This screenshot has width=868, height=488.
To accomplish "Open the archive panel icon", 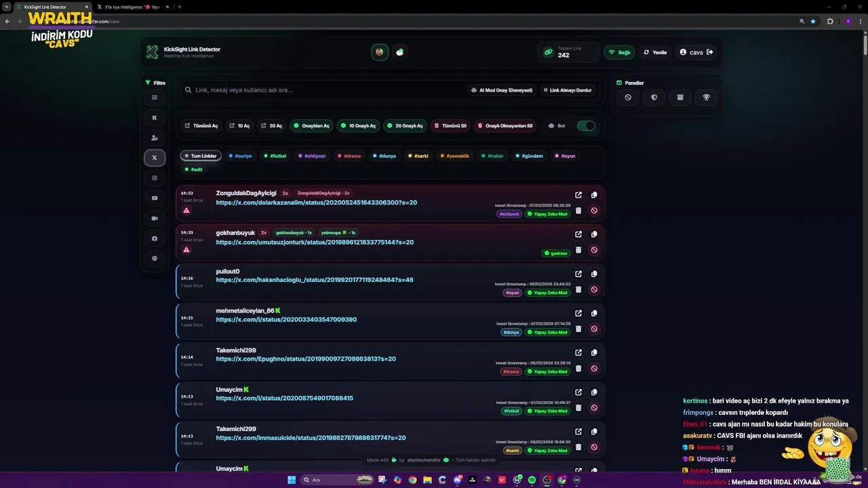I will click(x=680, y=98).
